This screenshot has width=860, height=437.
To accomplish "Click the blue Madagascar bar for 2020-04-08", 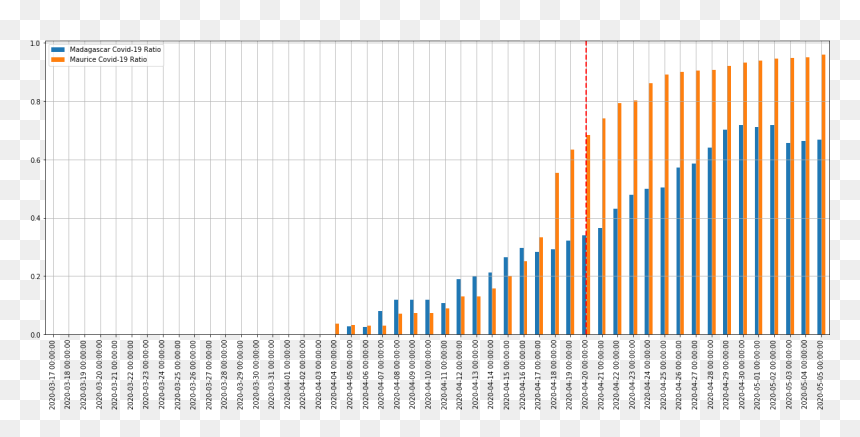I will click(x=396, y=317).
